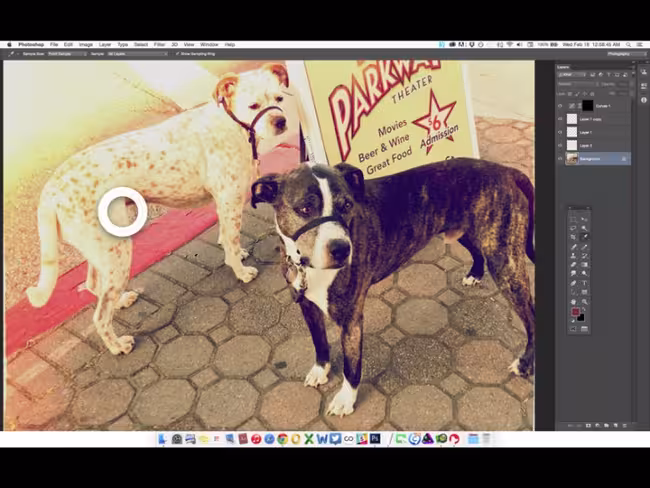Select the Horizontal Type tool
Viewport: 650px width, 488px height.
click(x=584, y=283)
